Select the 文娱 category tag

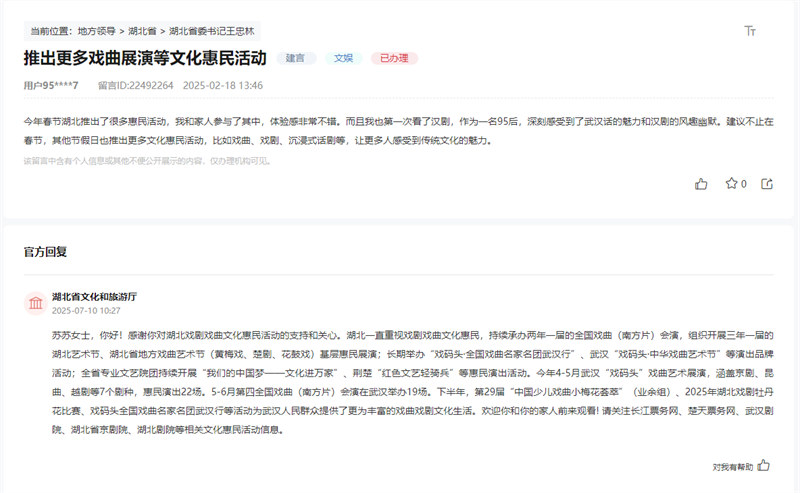click(x=343, y=58)
